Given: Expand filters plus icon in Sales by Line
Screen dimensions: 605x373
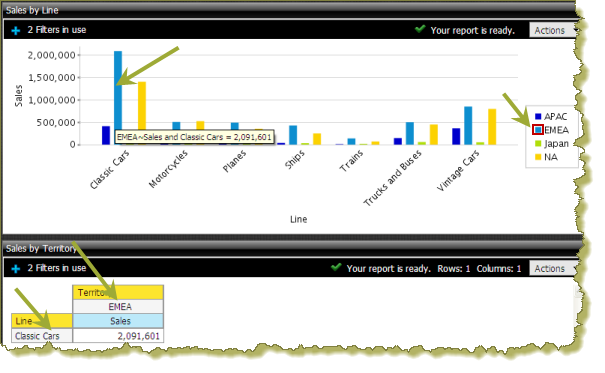Looking at the screenshot, I should coord(15,30).
